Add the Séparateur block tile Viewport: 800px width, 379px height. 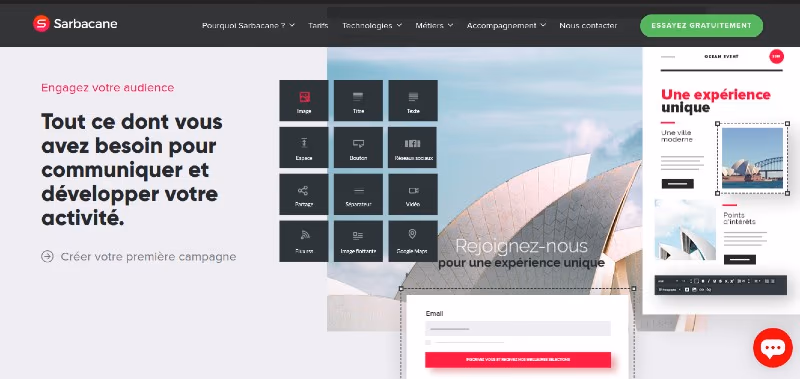pyautogui.click(x=358, y=194)
